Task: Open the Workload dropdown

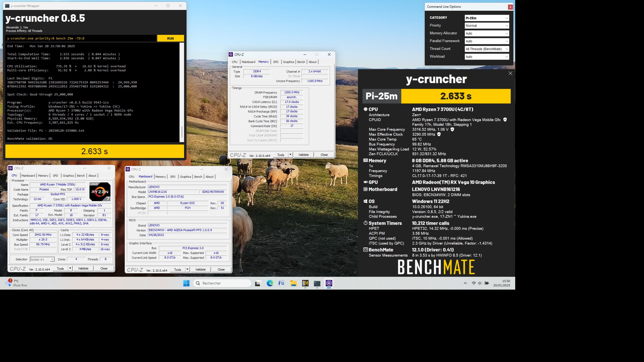Action: 487,57
